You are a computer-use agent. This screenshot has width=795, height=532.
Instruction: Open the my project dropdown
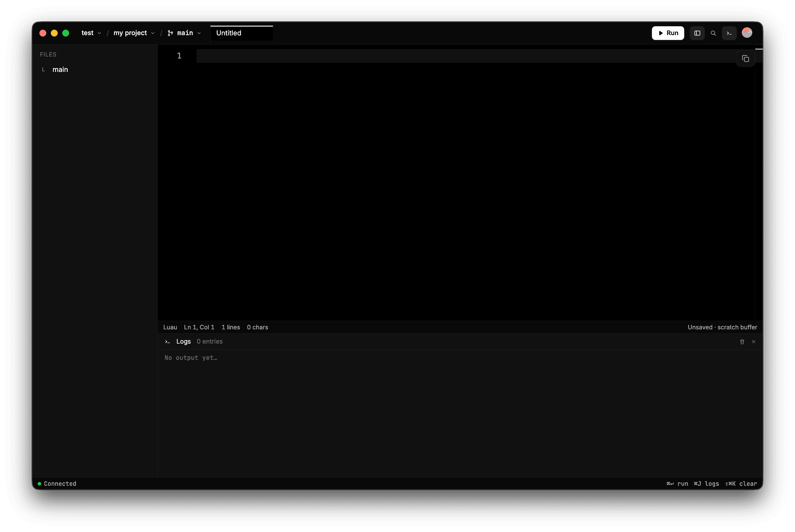[x=134, y=33]
